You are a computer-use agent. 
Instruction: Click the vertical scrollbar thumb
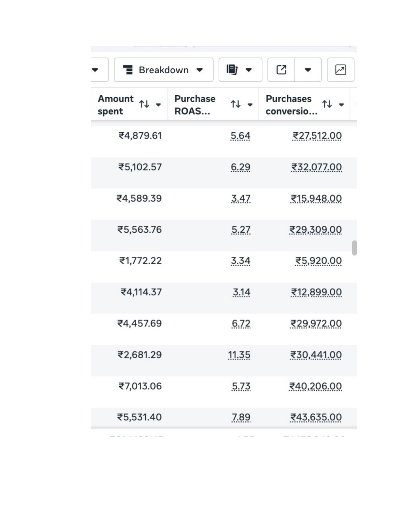354,248
